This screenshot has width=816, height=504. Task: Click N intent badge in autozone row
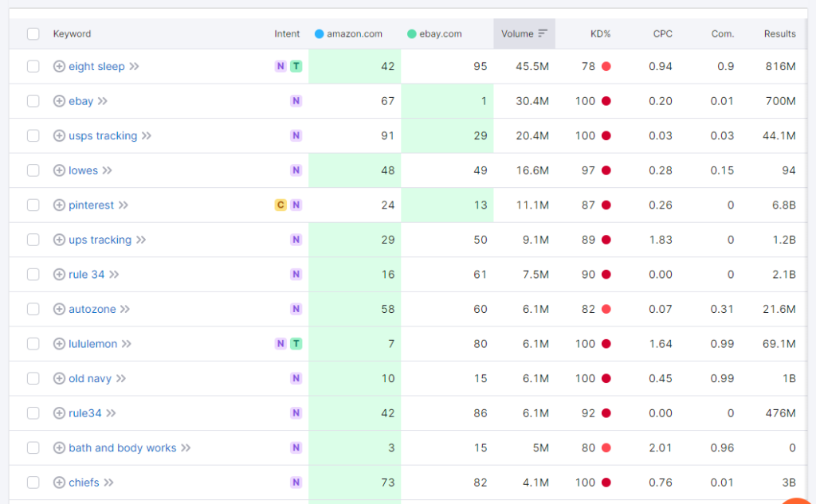tap(296, 309)
